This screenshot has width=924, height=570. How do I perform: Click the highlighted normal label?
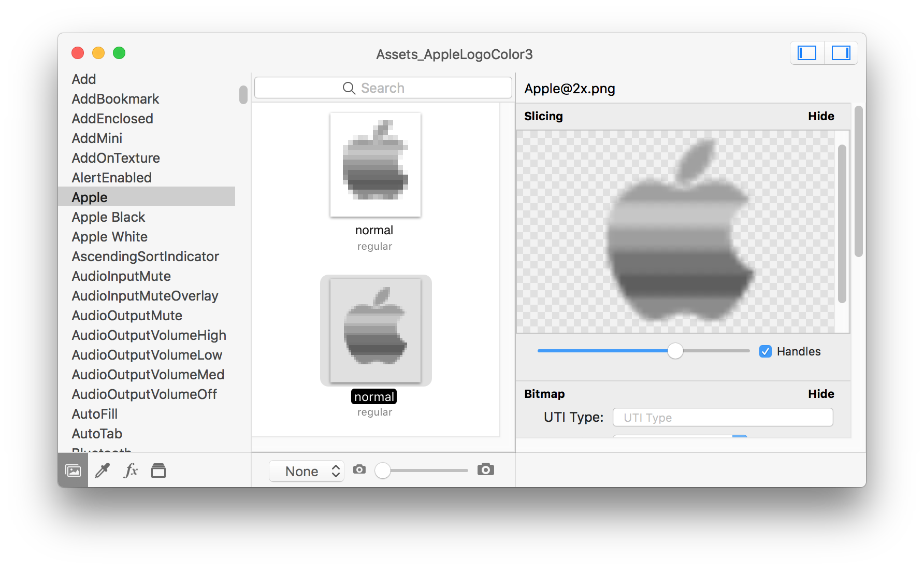pyautogui.click(x=374, y=397)
